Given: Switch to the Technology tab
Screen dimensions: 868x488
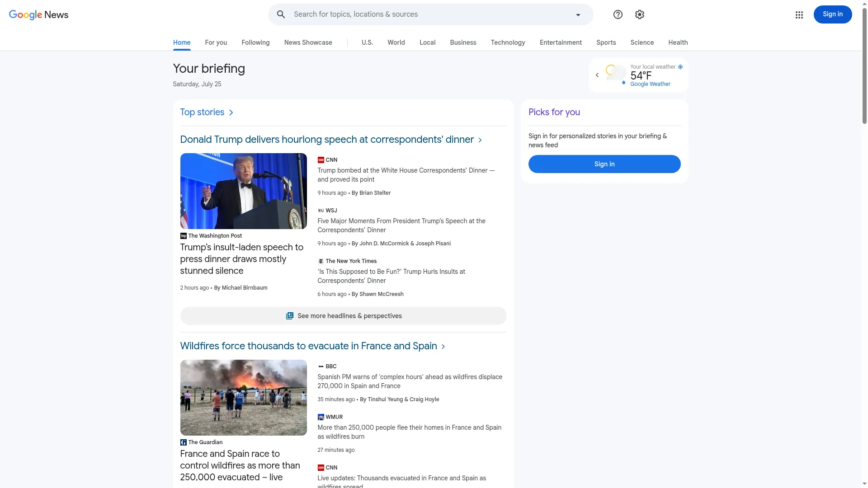Looking at the screenshot, I should coord(508,42).
